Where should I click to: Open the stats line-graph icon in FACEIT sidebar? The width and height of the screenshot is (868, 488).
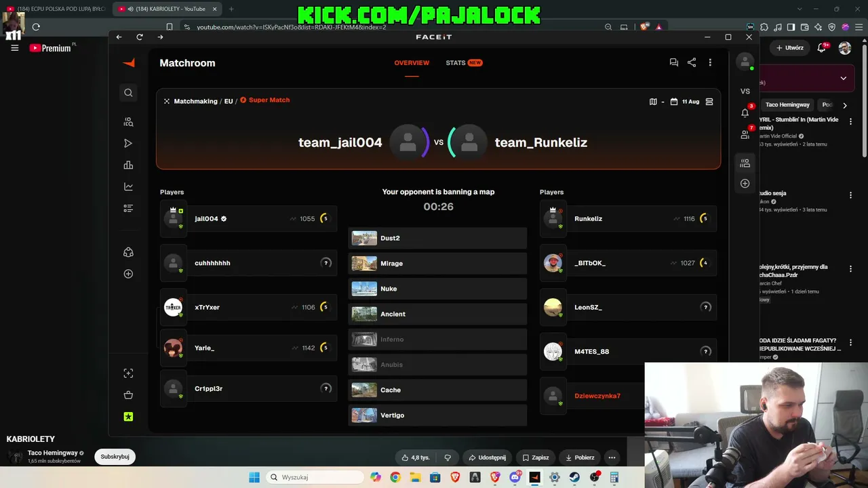coord(128,186)
